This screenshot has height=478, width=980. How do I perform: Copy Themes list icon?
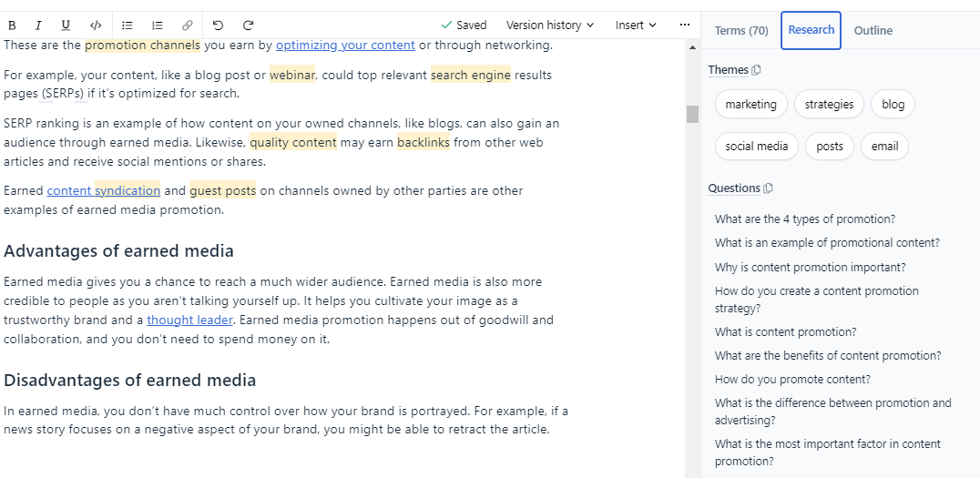[756, 70]
